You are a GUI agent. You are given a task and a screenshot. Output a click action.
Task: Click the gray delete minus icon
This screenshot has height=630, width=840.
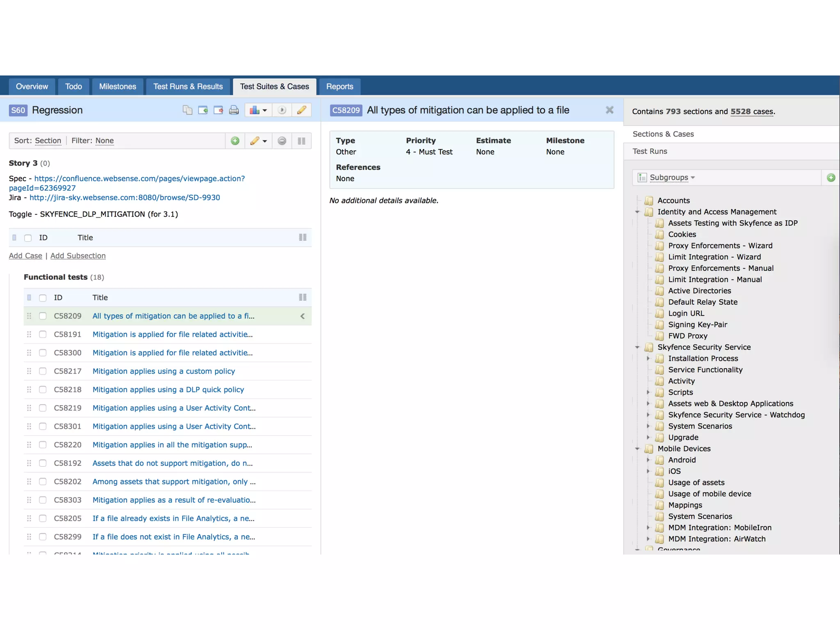(282, 141)
